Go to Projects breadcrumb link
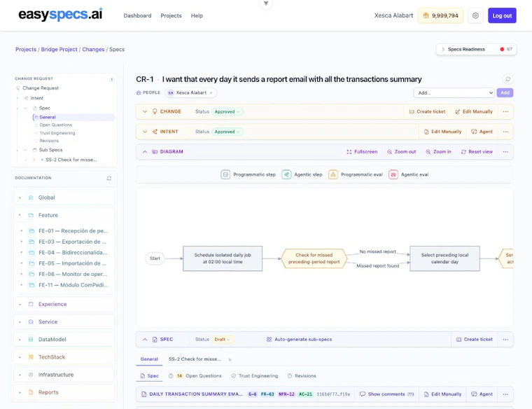Image resolution: width=532 pixels, height=409 pixels. click(26, 49)
